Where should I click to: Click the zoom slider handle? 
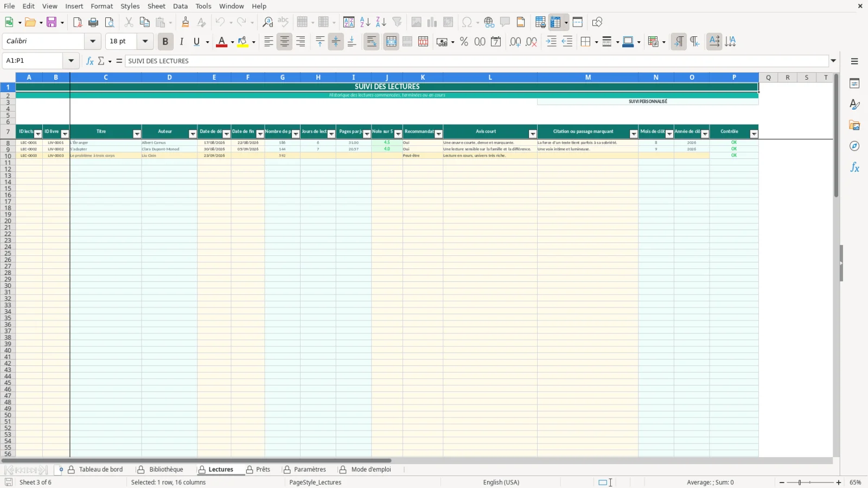click(x=800, y=482)
